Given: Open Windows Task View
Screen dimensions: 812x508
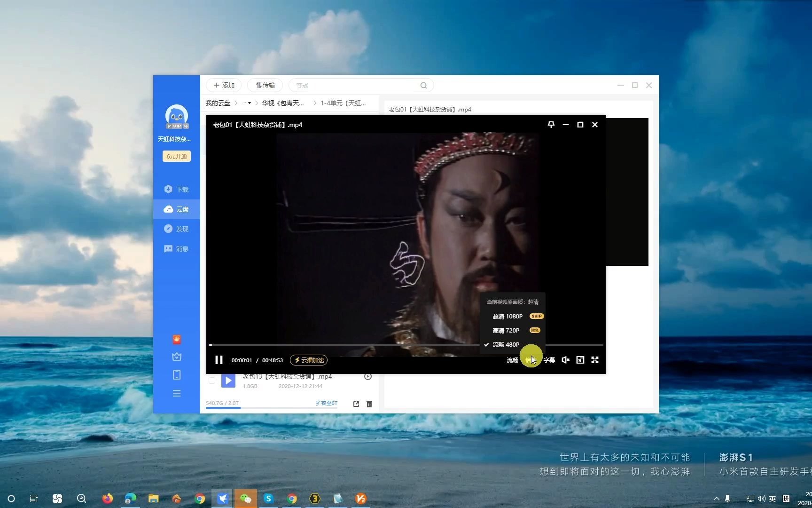Looking at the screenshot, I should point(34,499).
